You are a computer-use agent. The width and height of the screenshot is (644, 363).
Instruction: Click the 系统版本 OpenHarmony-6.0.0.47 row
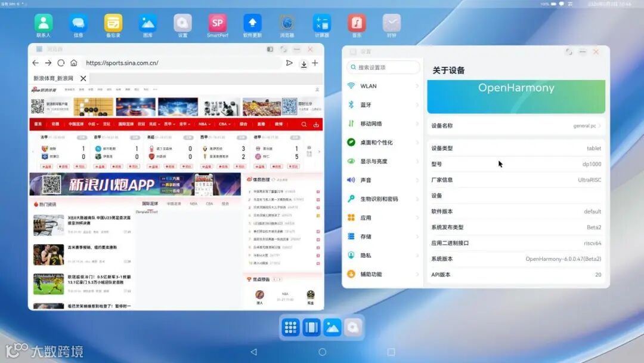tap(516, 259)
